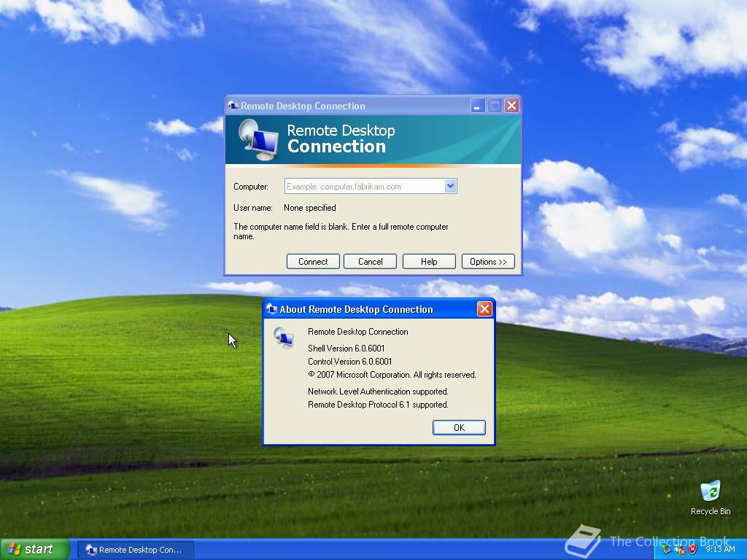Expand the Computer dropdown arrow
The height and width of the screenshot is (560, 747).
[x=450, y=186]
